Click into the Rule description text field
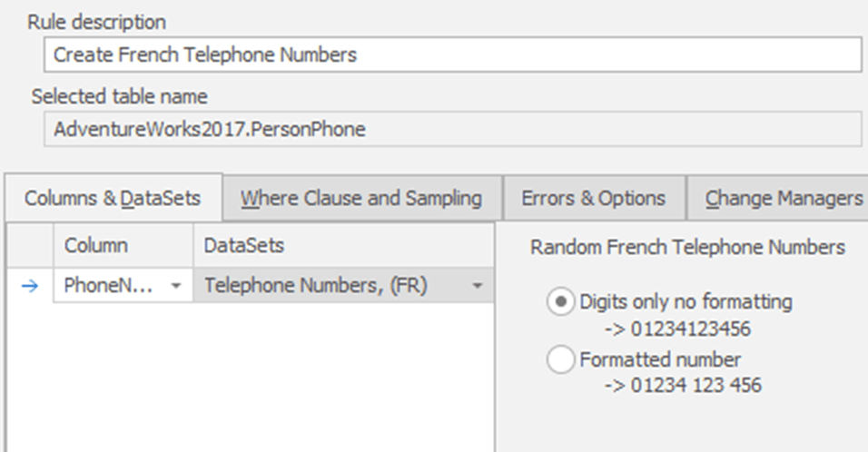Image resolution: width=868 pixels, height=452 pixels. [x=453, y=54]
